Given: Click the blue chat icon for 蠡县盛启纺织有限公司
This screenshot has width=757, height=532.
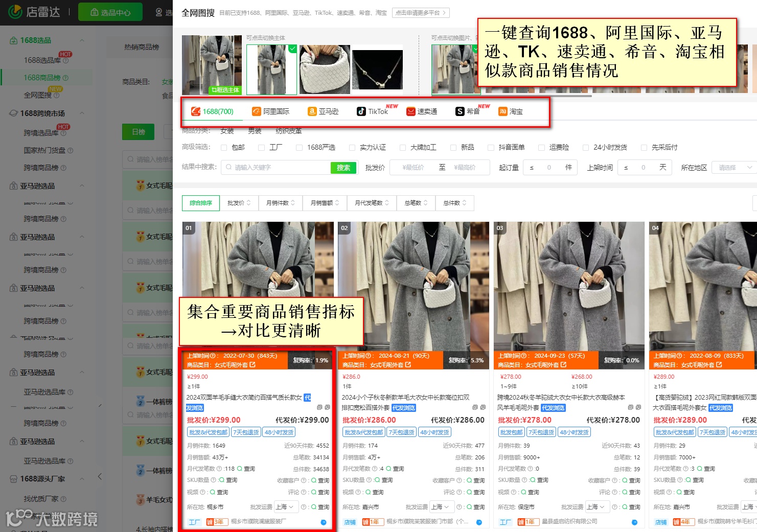Looking at the screenshot, I should 634,522.
